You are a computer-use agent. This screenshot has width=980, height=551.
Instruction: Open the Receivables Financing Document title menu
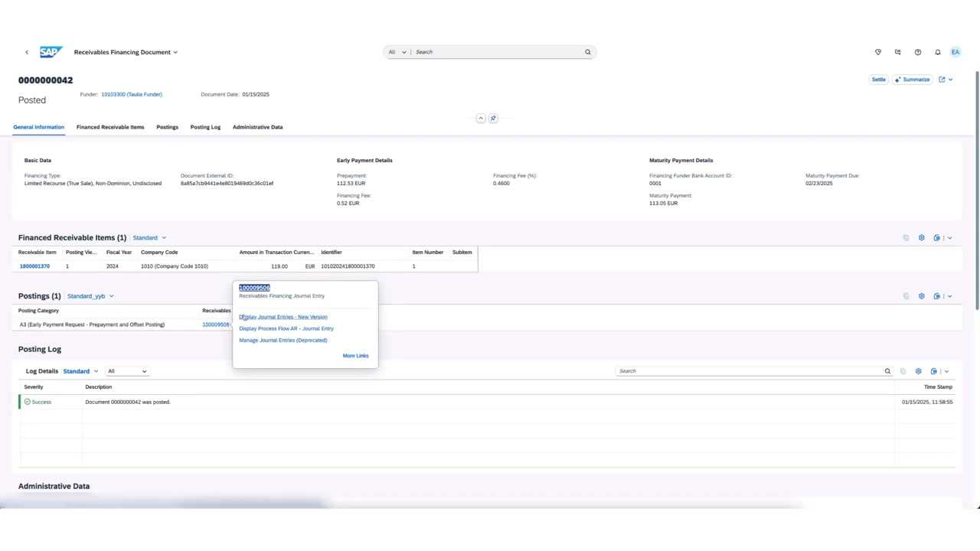click(x=126, y=52)
